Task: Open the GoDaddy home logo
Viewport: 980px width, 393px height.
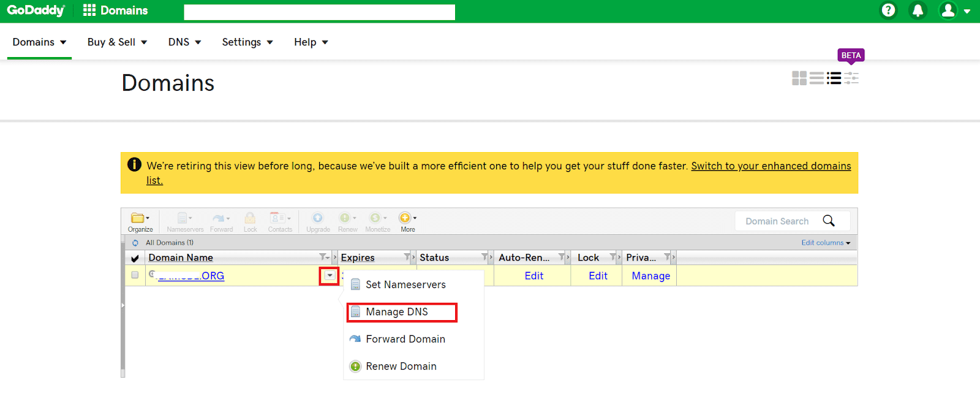Action: [36, 10]
